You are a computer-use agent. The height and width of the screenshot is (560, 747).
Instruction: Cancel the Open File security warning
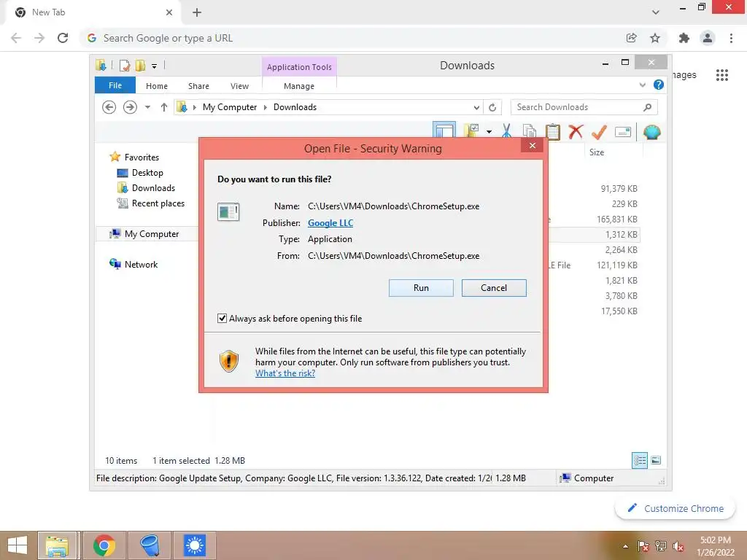(494, 287)
